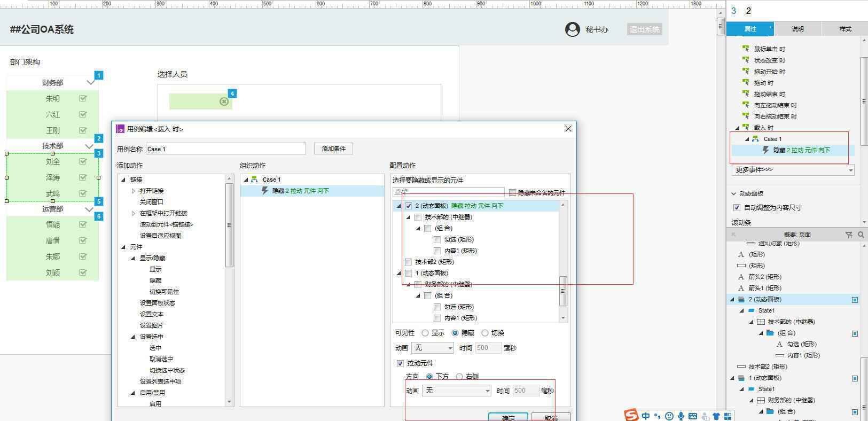
Task: Click the Case 1 icon in 组织动作 panel
Action: tap(254, 180)
